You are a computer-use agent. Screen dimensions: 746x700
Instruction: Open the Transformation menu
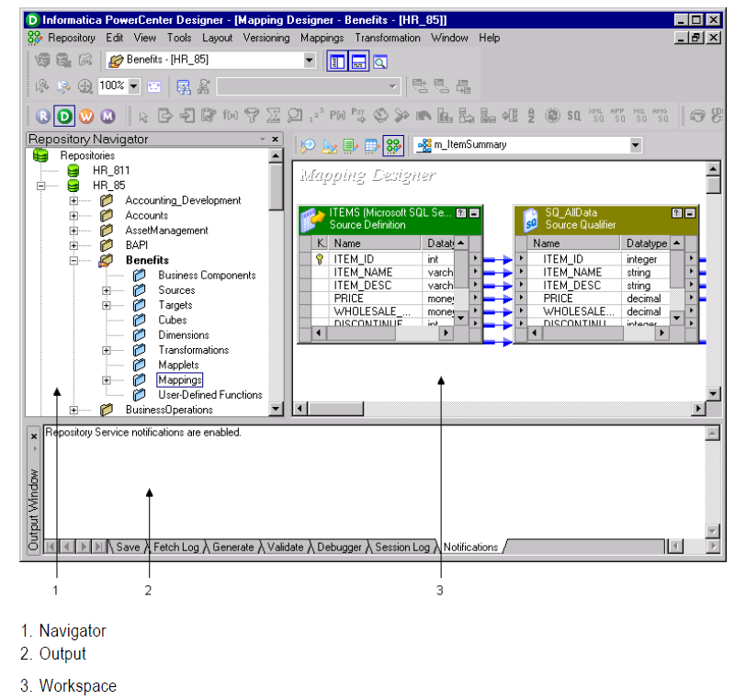coord(388,38)
